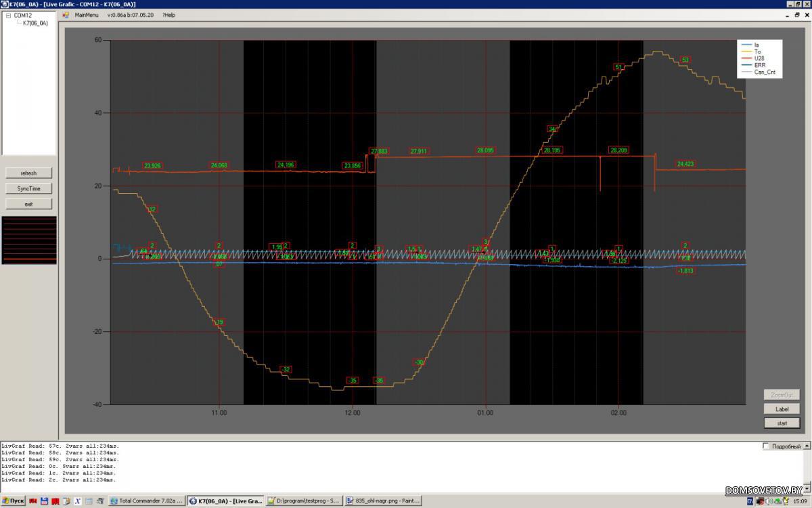Click the Label button on chart

coord(782,409)
